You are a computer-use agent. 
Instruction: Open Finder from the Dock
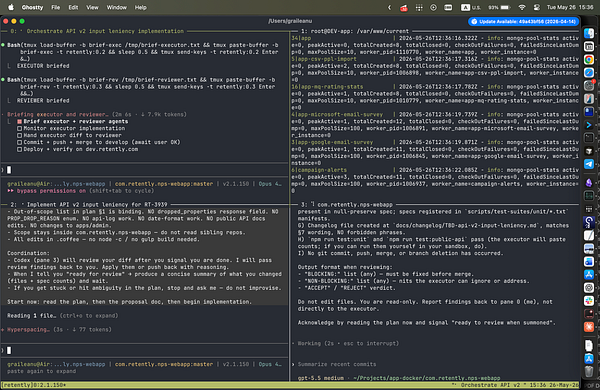tap(589, 33)
